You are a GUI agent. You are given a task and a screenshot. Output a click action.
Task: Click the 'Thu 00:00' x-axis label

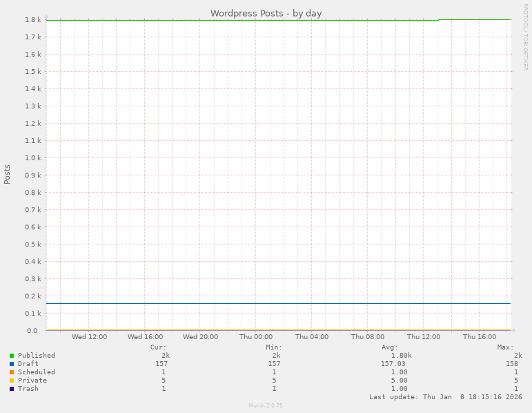[x=256, y=336]
